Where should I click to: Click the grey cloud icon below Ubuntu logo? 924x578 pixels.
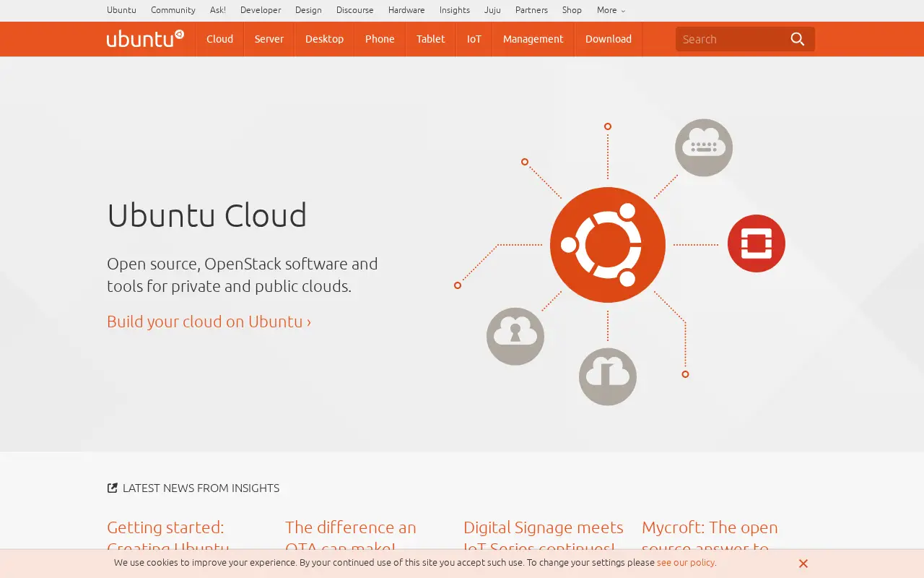tap(608, 376)
